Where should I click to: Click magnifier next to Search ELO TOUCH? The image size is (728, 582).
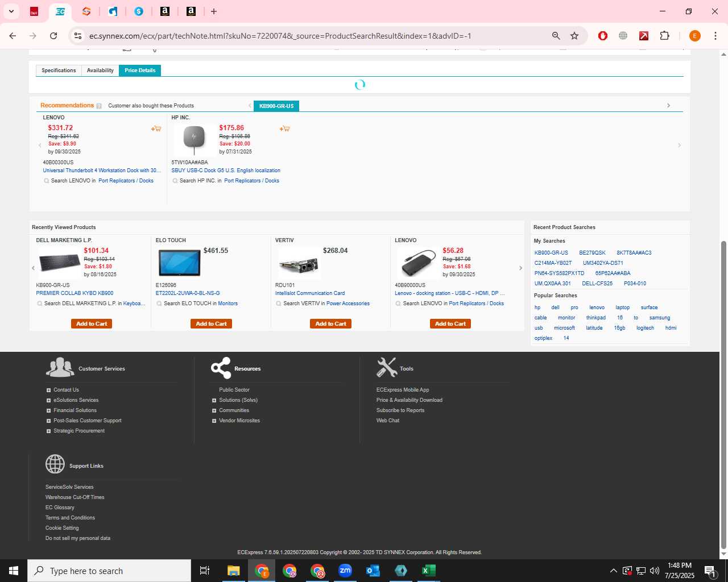point(159,304)
